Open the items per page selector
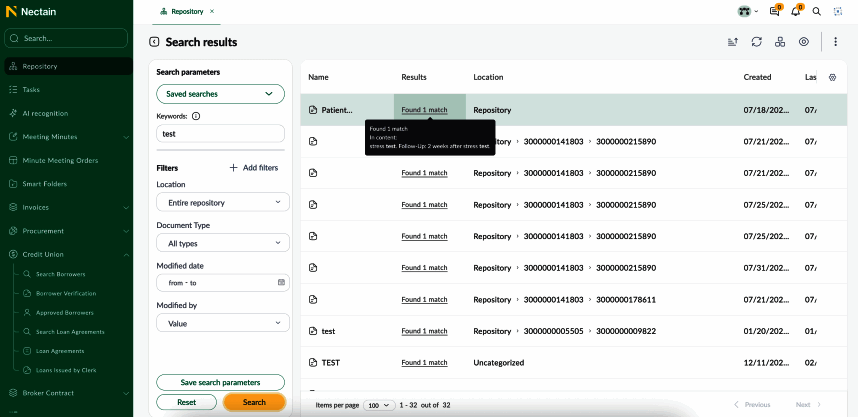This screenshot has height=417, width=858. tap(379, 405)
